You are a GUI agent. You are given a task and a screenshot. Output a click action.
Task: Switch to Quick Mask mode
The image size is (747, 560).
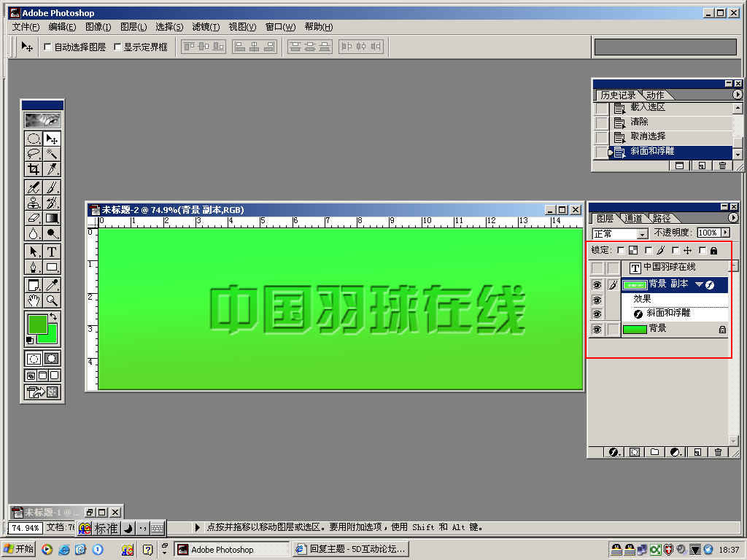tap(52, 359)
